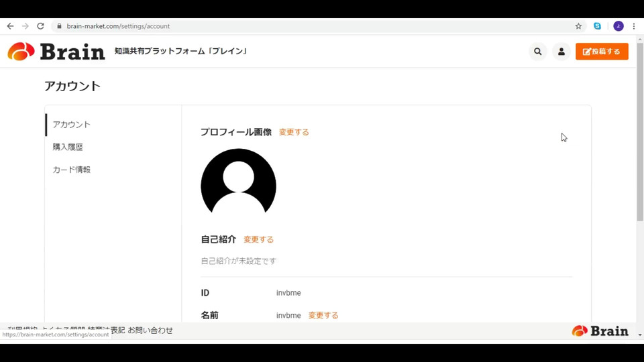Screen dimensions: 644x362
Task: Open search via magnifier icon
Action: coord(537,52)
